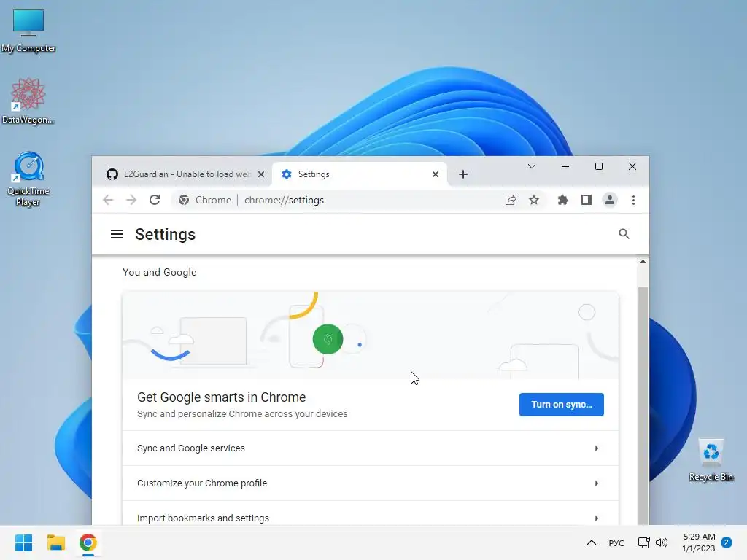Open the clock showing 5:29 AM

pos(698,542)
